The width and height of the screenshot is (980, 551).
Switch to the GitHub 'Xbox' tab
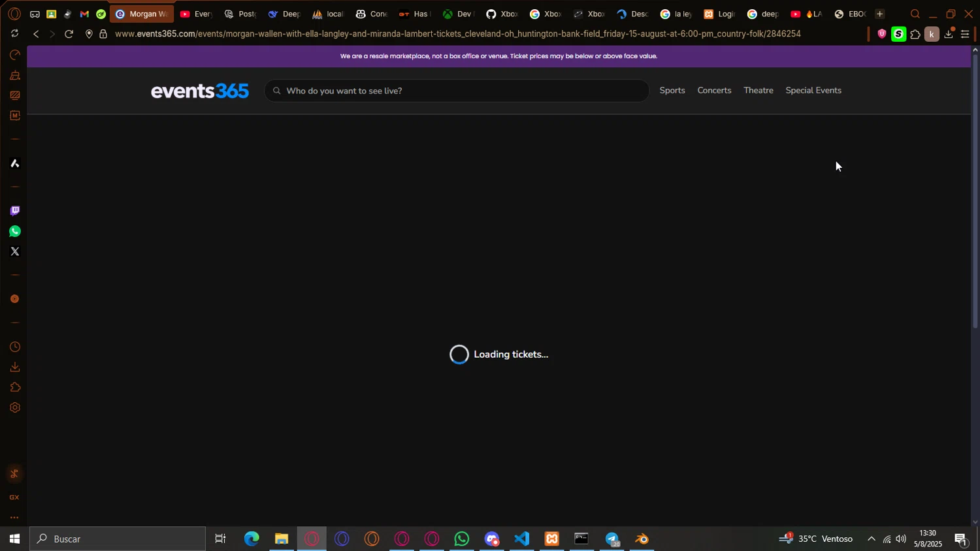pos(502,14)
